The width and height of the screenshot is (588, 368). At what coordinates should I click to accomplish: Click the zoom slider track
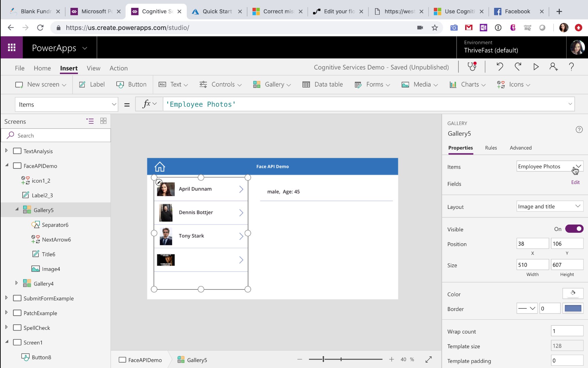click(x=346, y=359)
